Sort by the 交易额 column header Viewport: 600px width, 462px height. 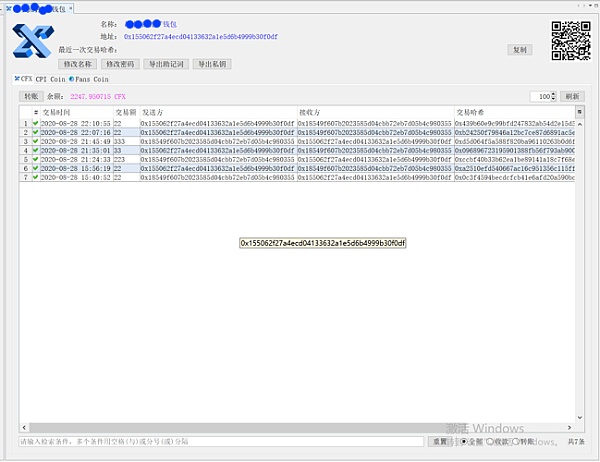(x=125, y=113)
